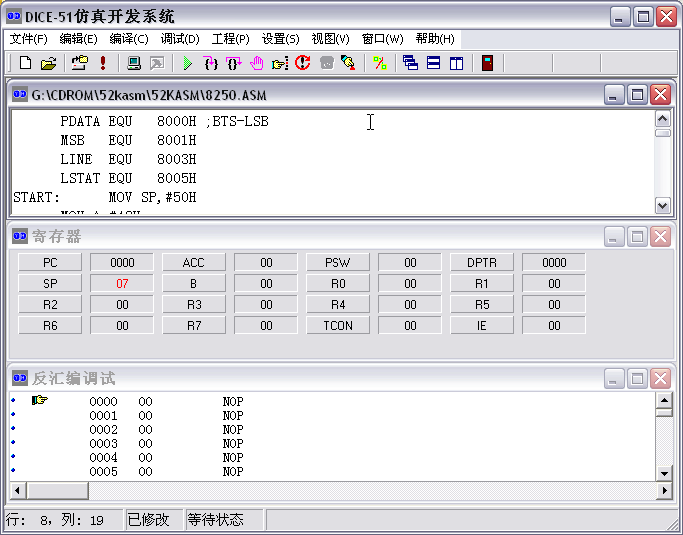Open the 帮助(H) menu

[435, 39]
